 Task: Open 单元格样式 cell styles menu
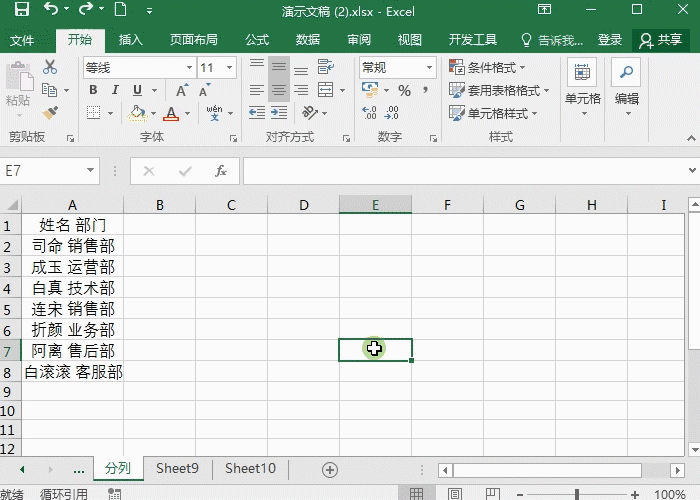pyautogui.click(x=493, y=113)
